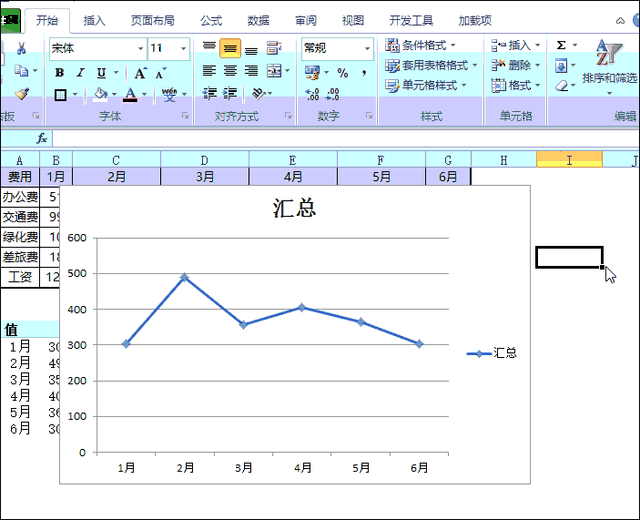Viewport: 640px width, 520px height.
Task: Toggle bold formatting
Action: point(60,73)
